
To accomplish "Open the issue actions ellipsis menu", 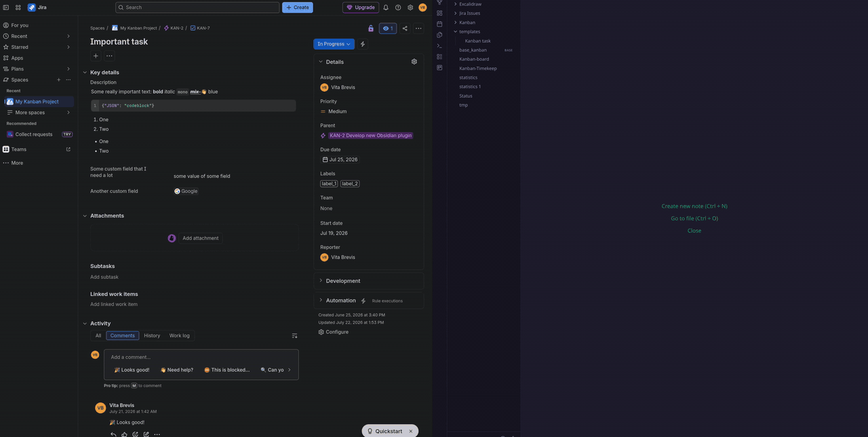I will pos(418,28).
